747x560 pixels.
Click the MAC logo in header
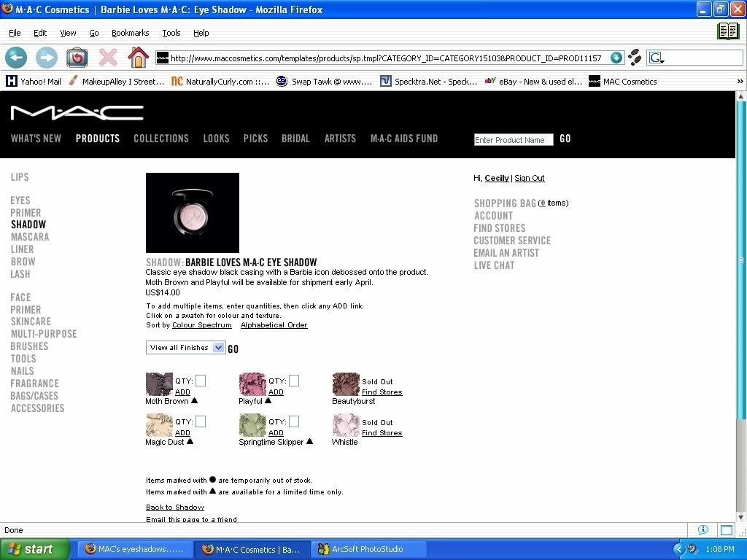point(77,113)
